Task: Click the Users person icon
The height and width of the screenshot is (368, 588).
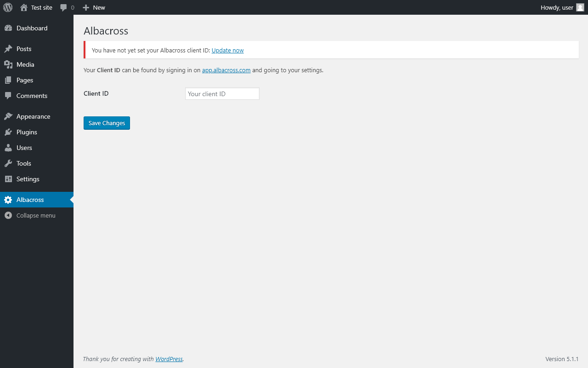Action: coord(8,148)
